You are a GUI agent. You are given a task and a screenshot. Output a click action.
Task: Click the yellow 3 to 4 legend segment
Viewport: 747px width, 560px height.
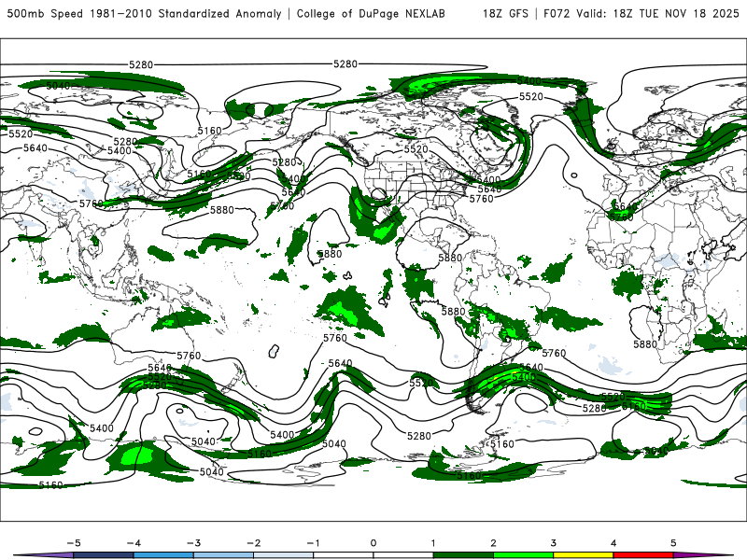coord(583,555)
